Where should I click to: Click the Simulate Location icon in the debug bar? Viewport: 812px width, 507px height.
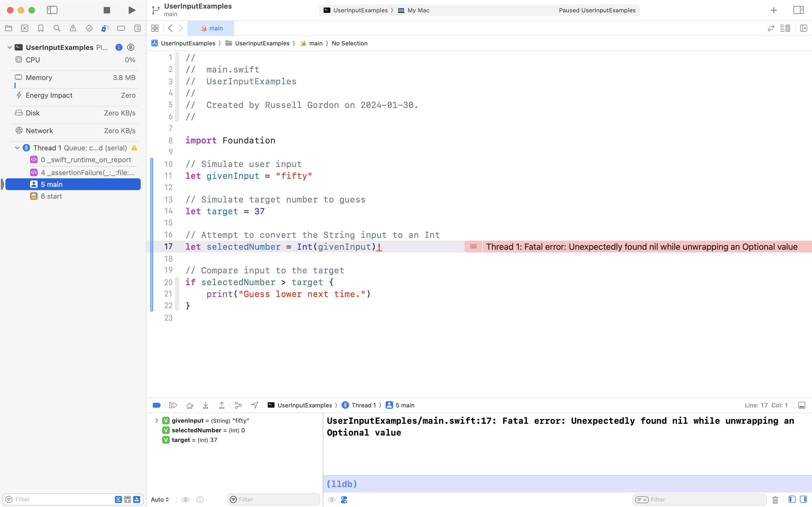255,405
